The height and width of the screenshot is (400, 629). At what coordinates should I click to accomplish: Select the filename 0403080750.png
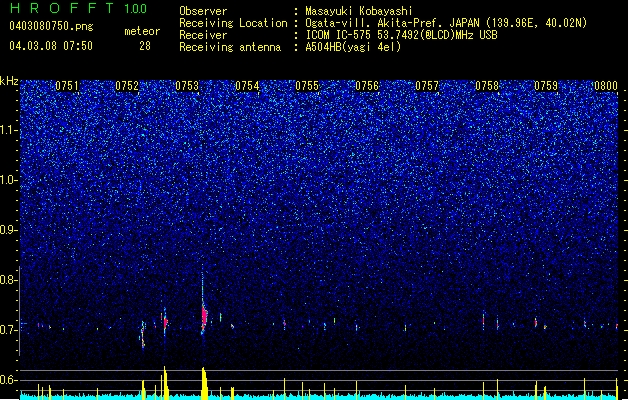tap(51, 26)
